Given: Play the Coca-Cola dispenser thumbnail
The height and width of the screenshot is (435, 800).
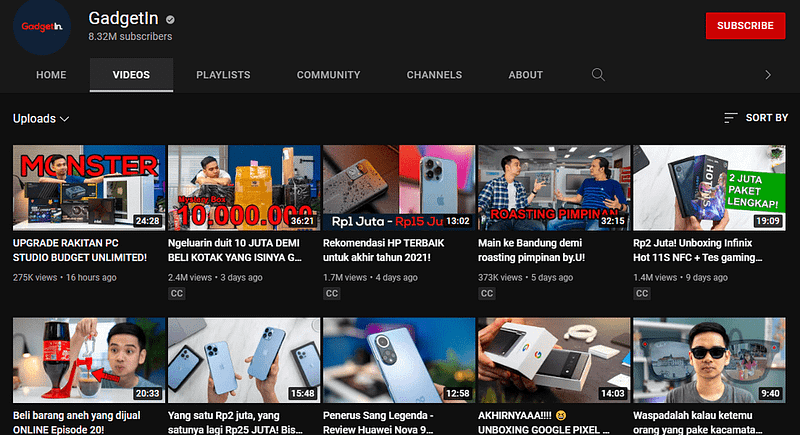Looking at the screenshot, I should (x=89, y=360).
